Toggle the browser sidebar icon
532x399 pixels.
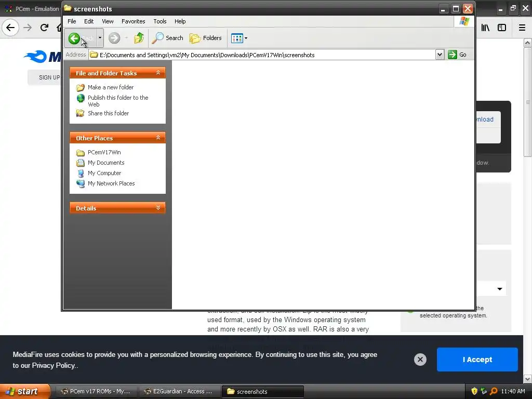(502, 28)
